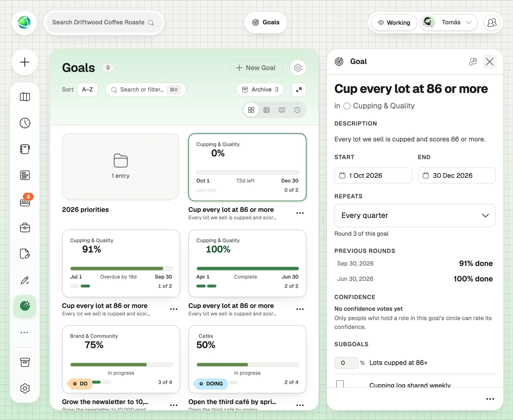The width and height of the screenshot is (513, 420).
Task: Open the active Goals target icon in sidebar
Action: click(25, 306)
